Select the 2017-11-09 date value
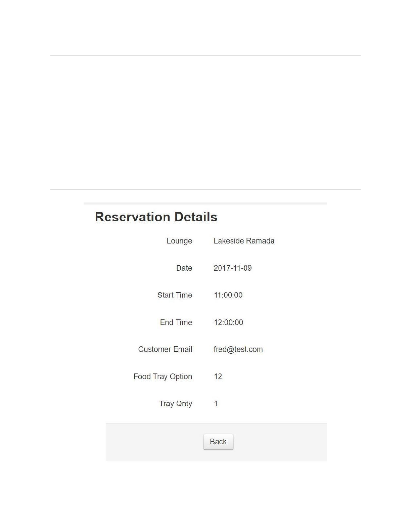Screen dimensions: 411x532 [x=232, y=268]
